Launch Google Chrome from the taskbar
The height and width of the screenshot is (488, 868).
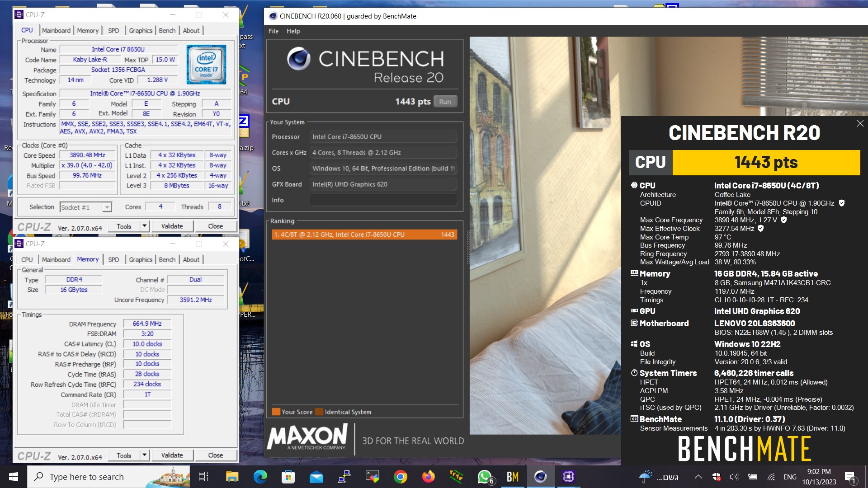[x=401, y=477]
